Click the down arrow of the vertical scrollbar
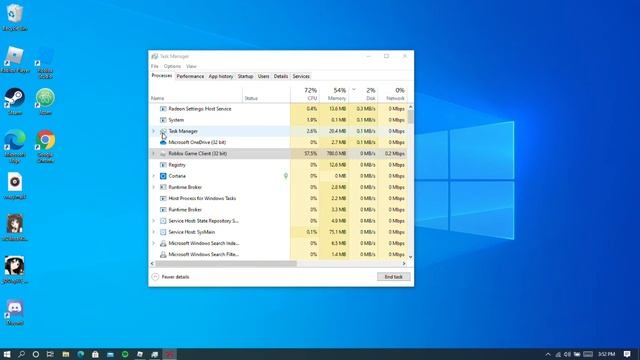This screenshot has height=360, width=640. [410, 257]
